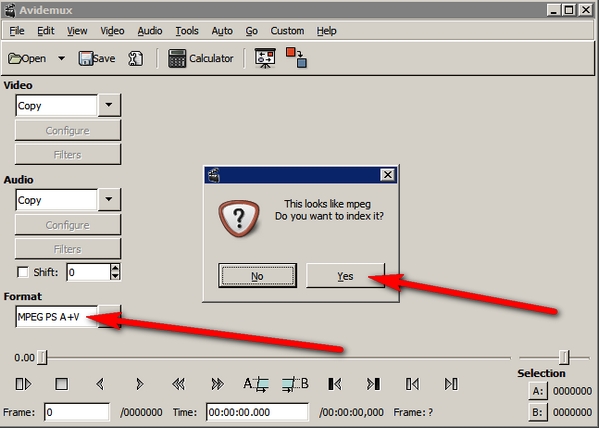Screen dimensions: 599x428
Task: Click the Play button in playback controls
Action: tap(24, 384)
